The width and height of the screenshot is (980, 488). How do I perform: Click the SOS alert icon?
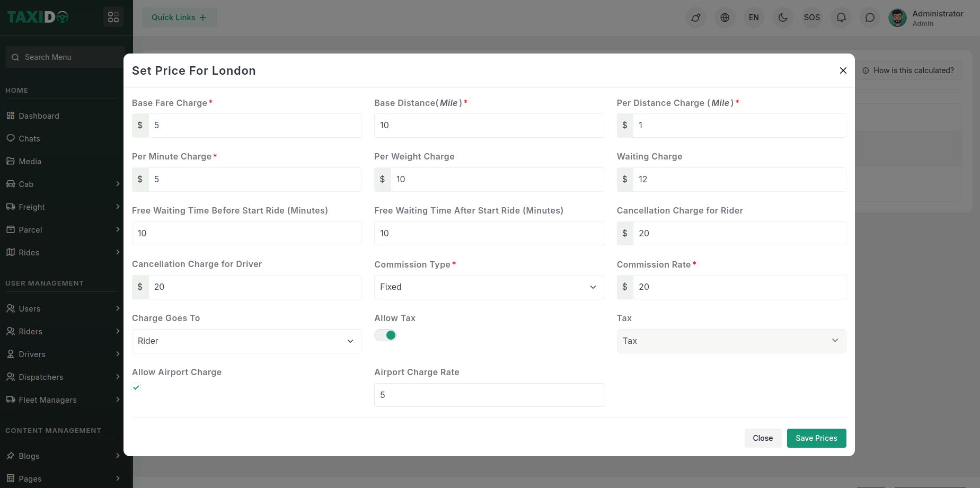click(x=811, y=17)
